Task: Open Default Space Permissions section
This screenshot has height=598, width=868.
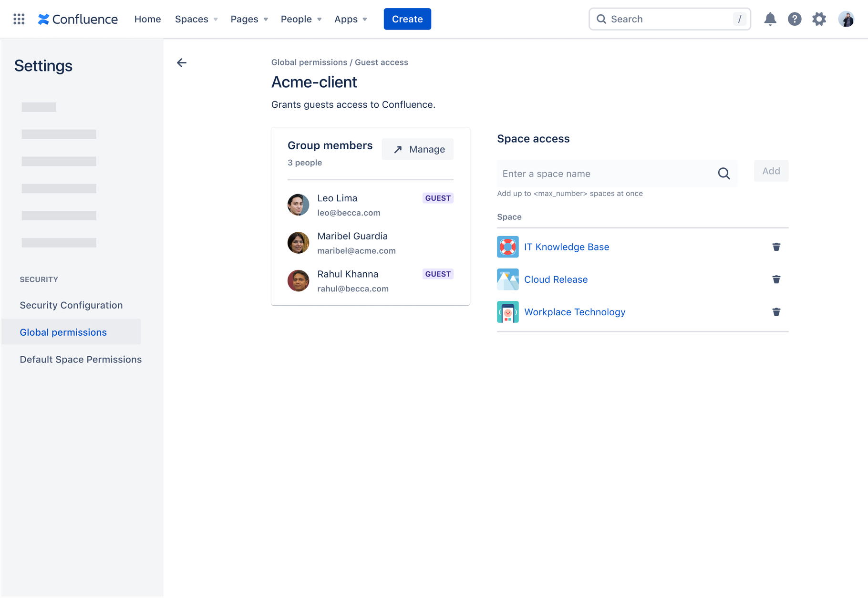Action: pyautogui.click(x=80, y=359)
